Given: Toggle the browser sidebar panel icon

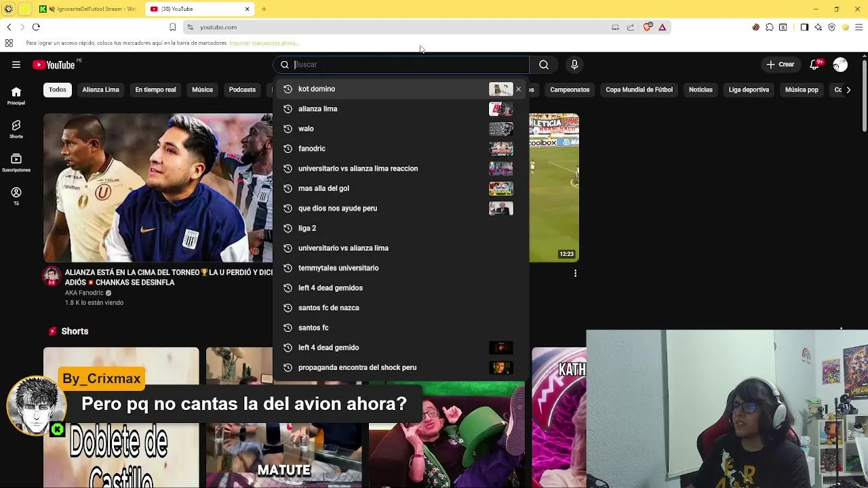Looking at the screenshot, I should pos(804,27).
